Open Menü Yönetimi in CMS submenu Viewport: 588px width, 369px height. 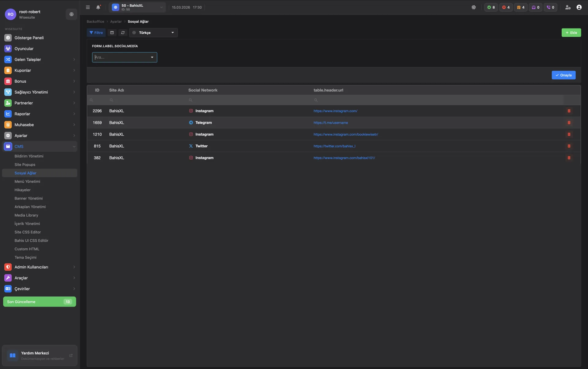27,181
